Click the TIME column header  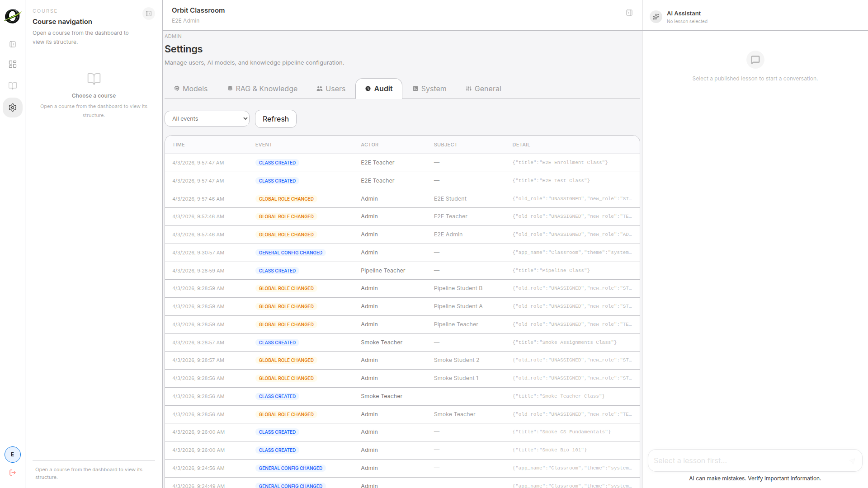(179, 145)
